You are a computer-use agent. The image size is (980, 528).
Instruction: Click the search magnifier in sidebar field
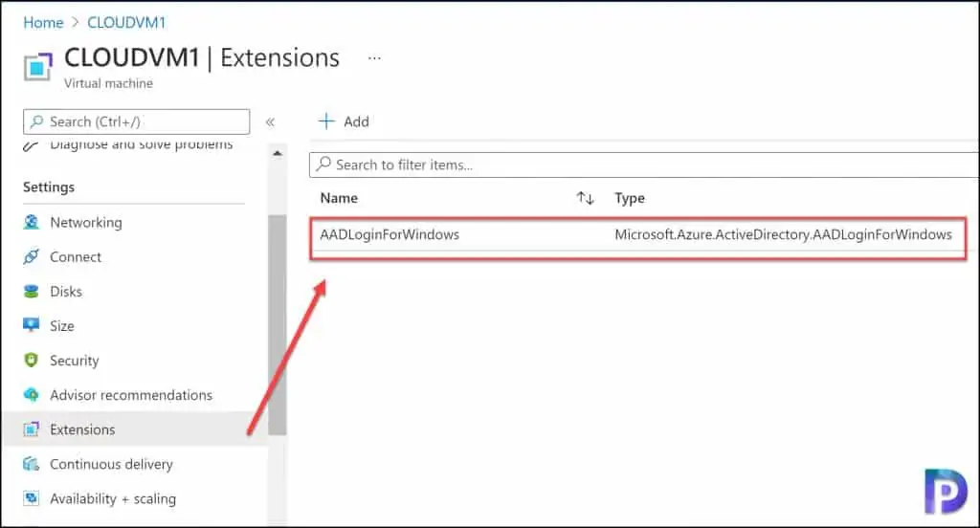click(x=37, y=121)
